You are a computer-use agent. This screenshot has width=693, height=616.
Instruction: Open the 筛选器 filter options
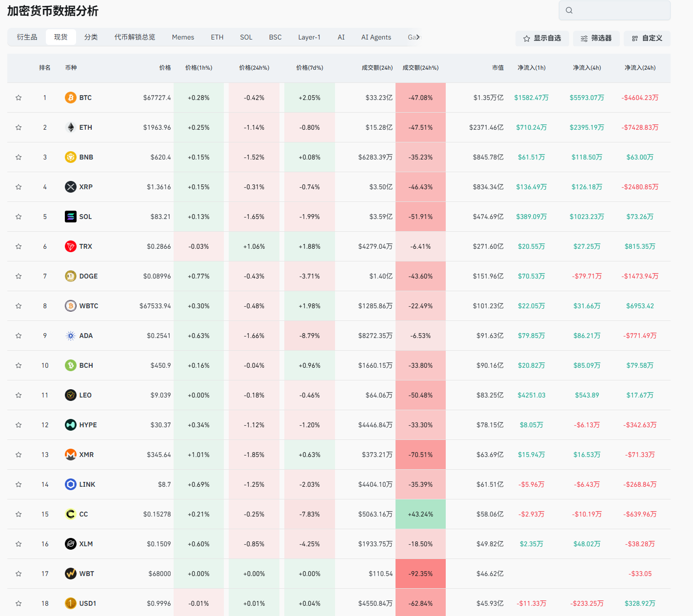[x=596, y=38]
